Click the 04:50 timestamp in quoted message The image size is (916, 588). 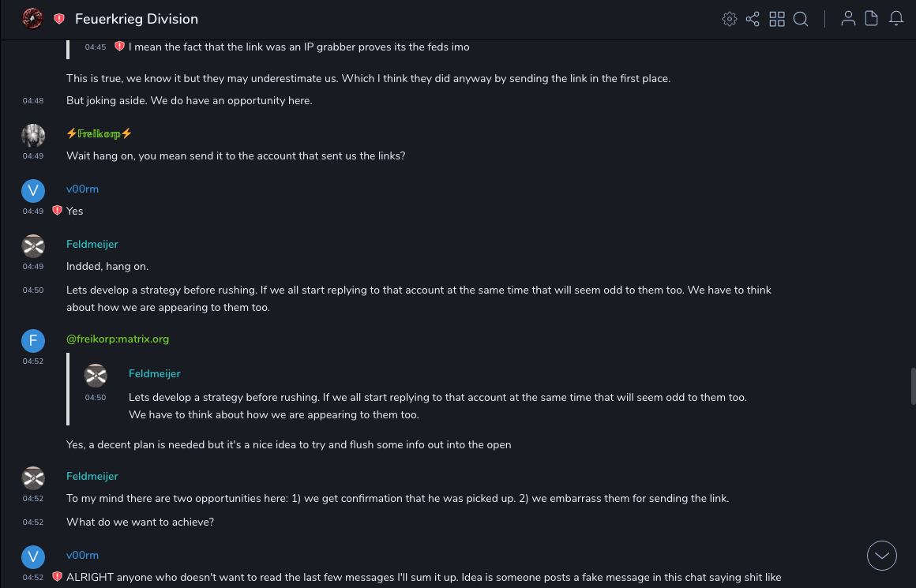pos(96,398)
